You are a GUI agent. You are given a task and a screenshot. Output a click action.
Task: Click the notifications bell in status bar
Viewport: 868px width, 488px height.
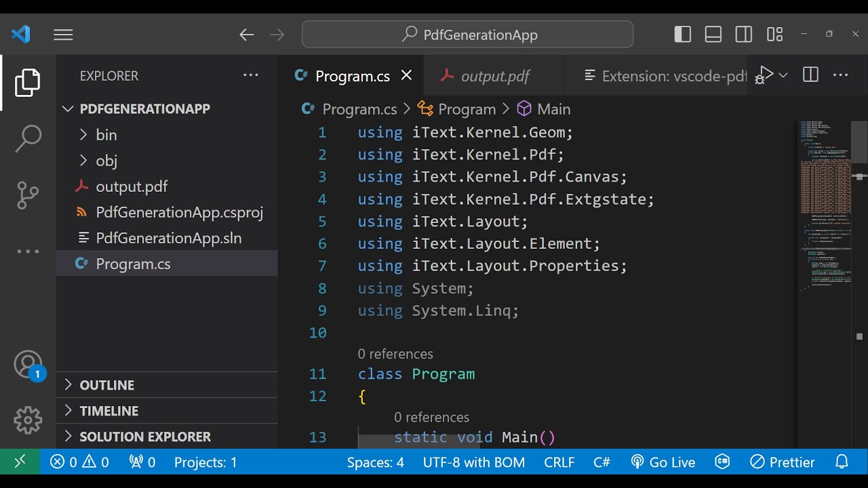coord(842,462)
